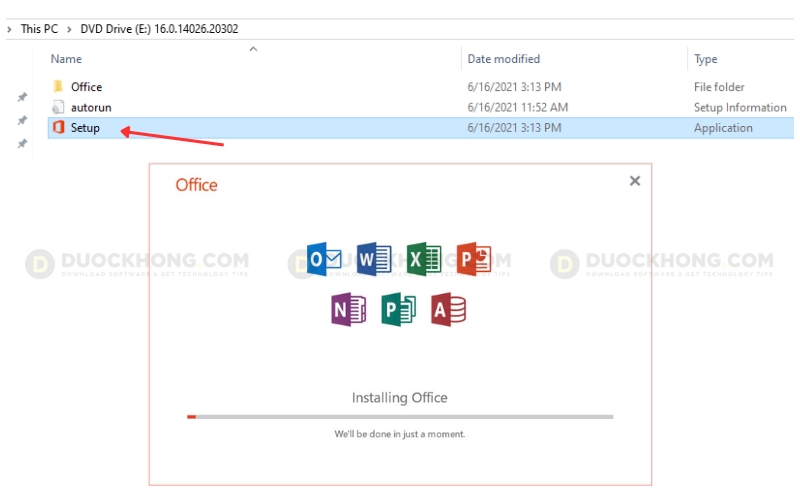Select the autorun file icon

coord(58,107)
